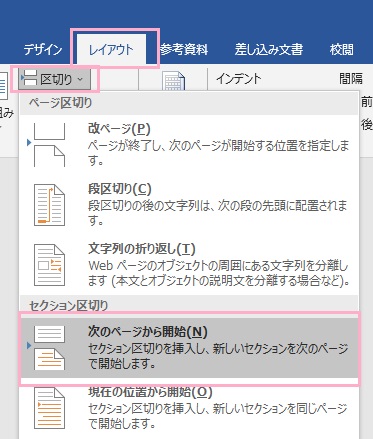Click the 次のページから開始 section icon
The height and width of the screenshot is (439, 373).
(x=49, y=348)
